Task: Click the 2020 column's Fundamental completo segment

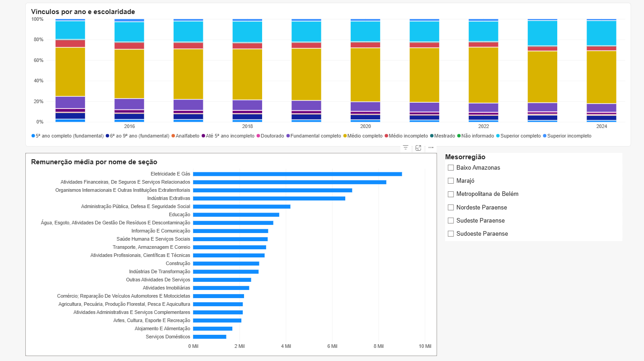Action: pos(365,106)
